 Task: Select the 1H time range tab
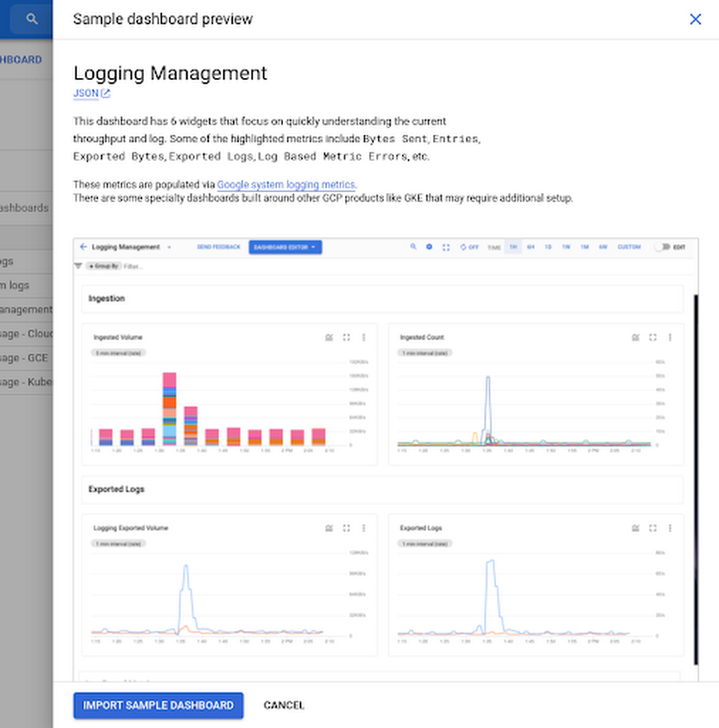(x=513, y=247)
